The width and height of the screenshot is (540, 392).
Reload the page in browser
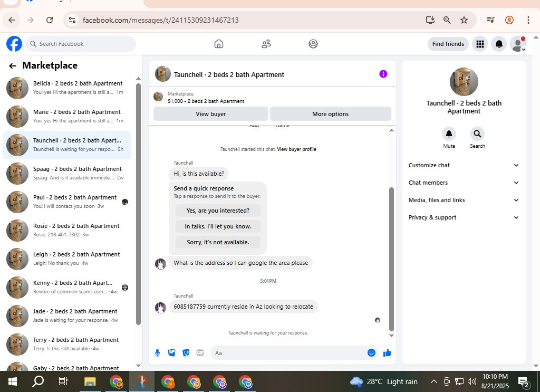point(50,20)
